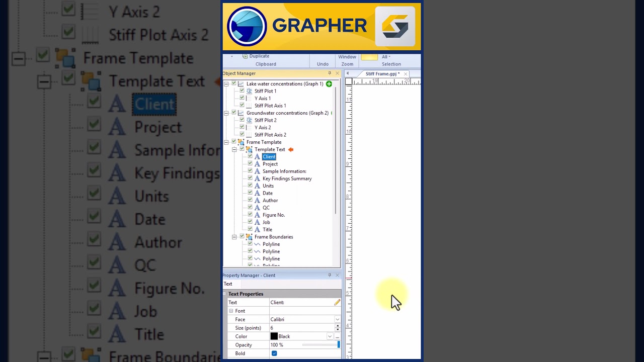The height and width of the screenshot is (362, 644).
Task: Toggle visibility checkbox for Groundwater concentrations graph
Action: click(234, 113)
